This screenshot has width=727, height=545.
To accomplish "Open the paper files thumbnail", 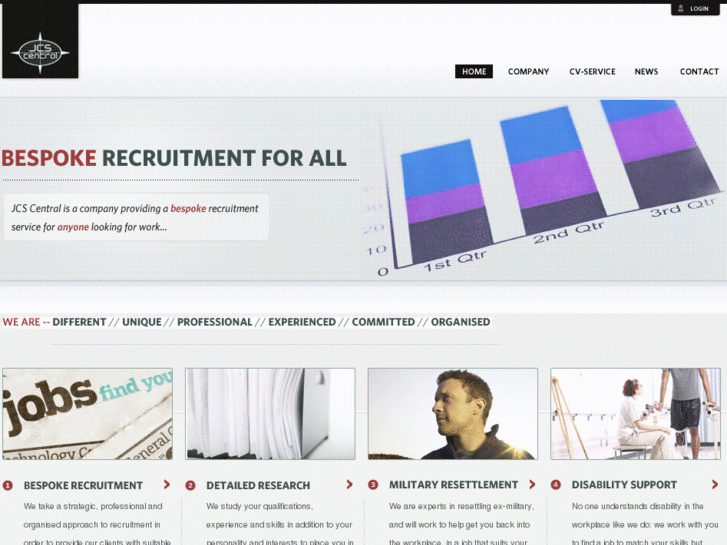I will coord(270,414).
